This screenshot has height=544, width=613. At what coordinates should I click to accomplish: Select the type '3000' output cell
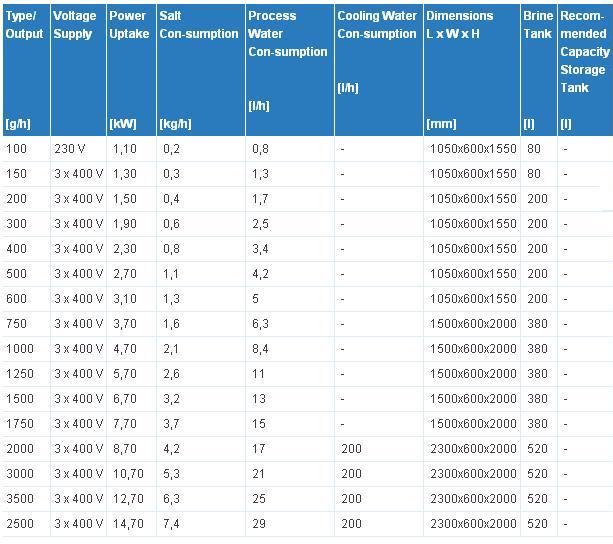pyautogui.click(x=20, y=474)
